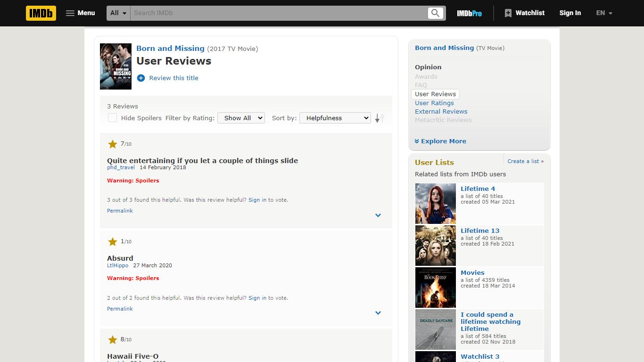Expand Explore More section
This screenshot has width=644, height=362.
pyautogui.click(x=440, y=141)
